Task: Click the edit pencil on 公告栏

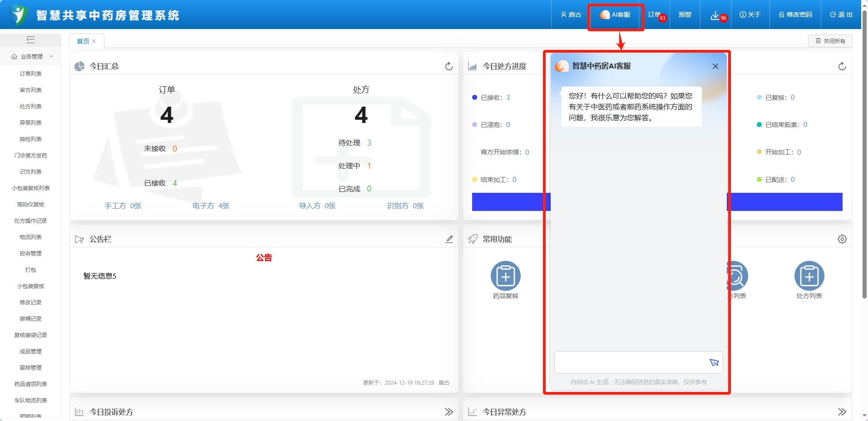Action: 449,239
